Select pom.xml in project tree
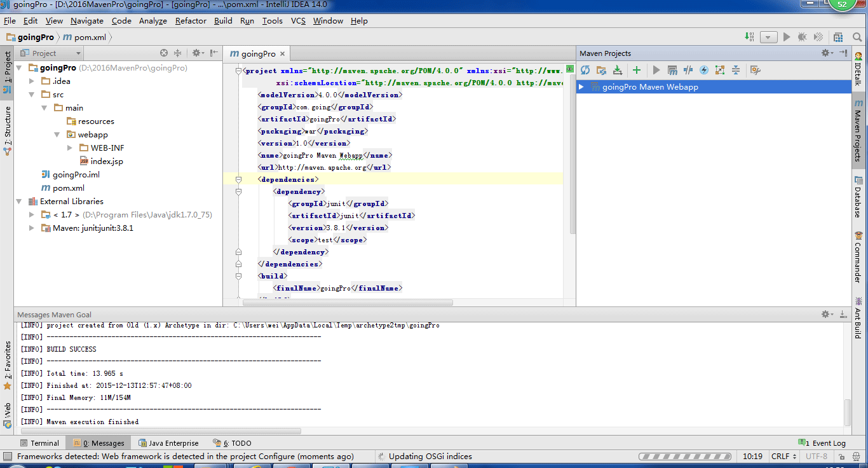This screenshot has width=868, height=468. click(62, 188)
